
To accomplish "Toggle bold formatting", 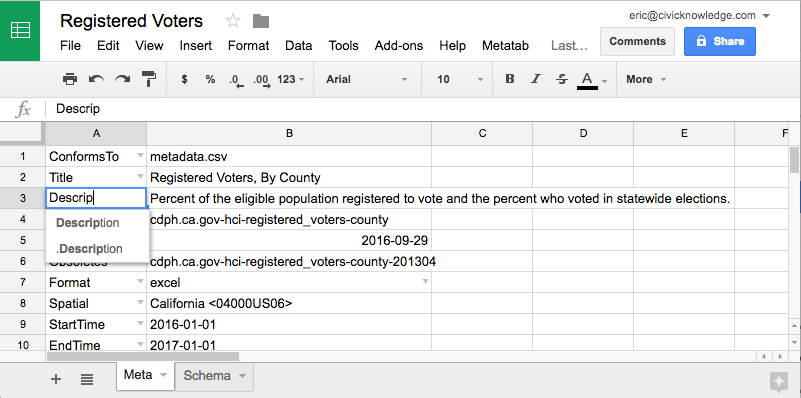I will coord(509,79).
